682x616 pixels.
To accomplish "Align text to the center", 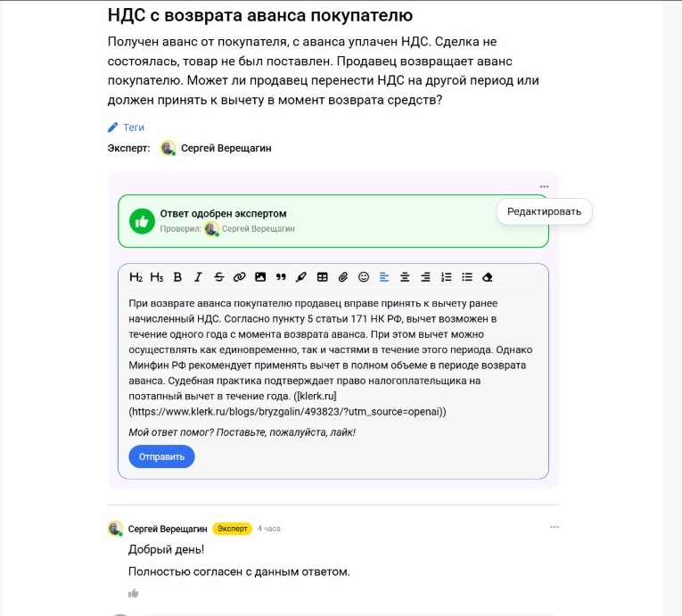I will [x=405, y=277].
